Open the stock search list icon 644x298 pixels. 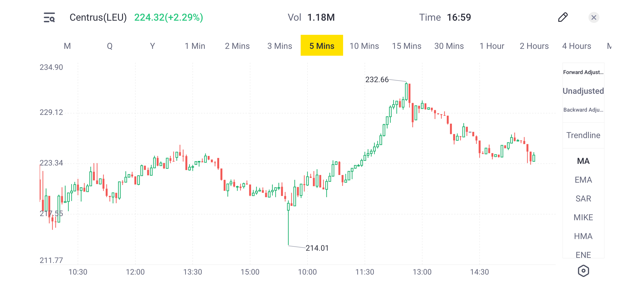[x=49, y=17]
